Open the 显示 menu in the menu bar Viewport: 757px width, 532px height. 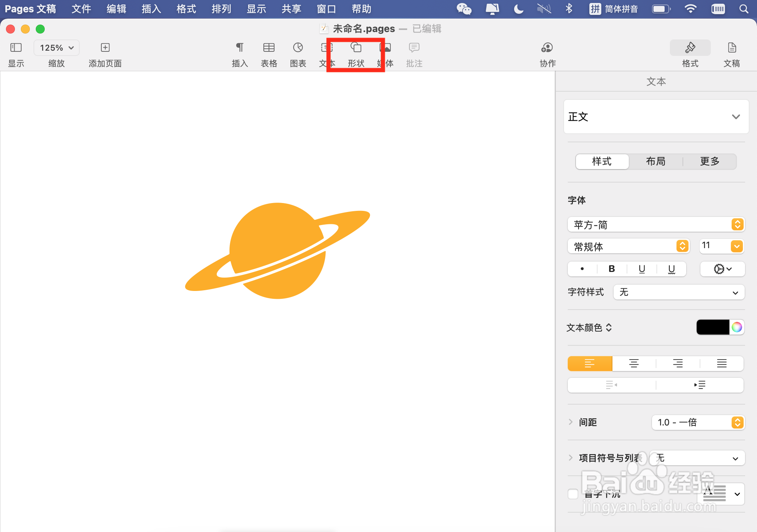tap(256, 9)
